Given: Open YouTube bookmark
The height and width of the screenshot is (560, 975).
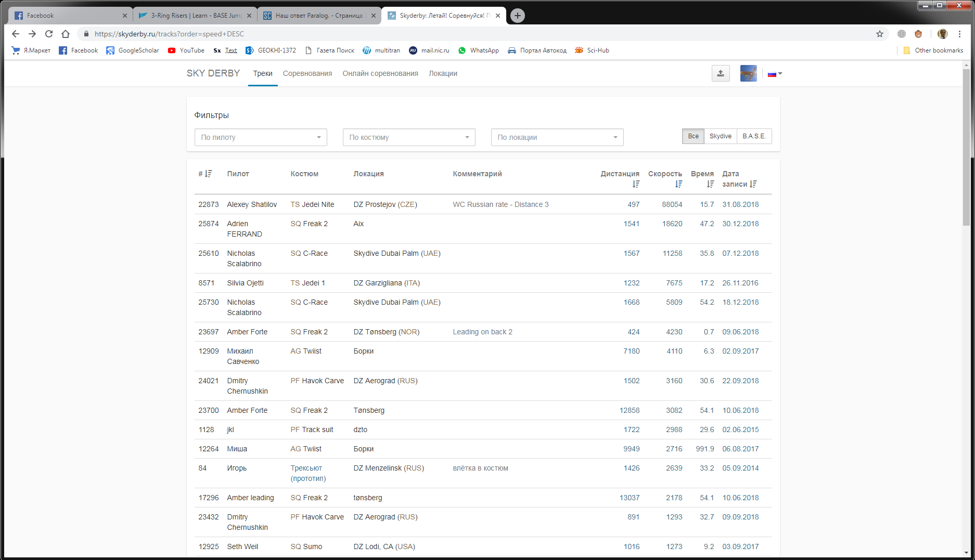Looking at the screenshot, I should pyautogui.click(x=186, y=50).
